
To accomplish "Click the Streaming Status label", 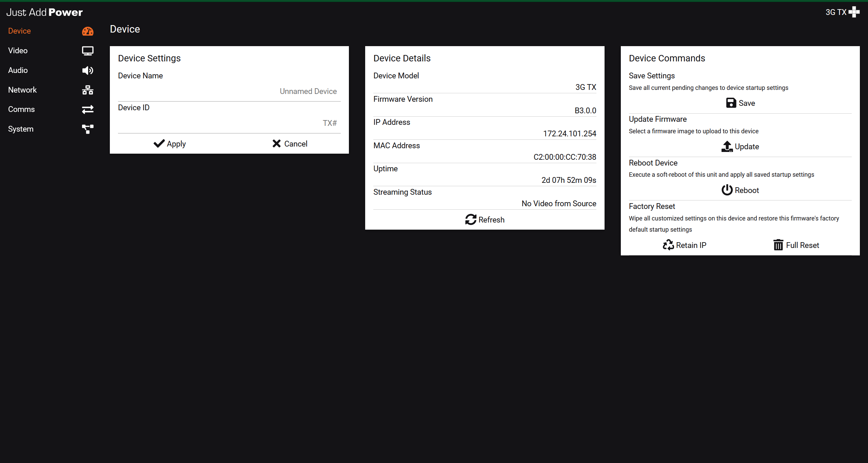I will click(402, 192).
